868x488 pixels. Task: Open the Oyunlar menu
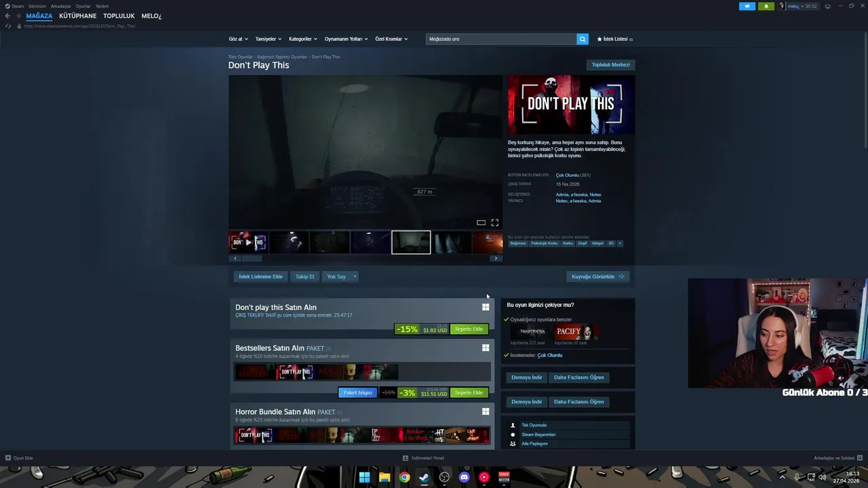pos(83,6)
